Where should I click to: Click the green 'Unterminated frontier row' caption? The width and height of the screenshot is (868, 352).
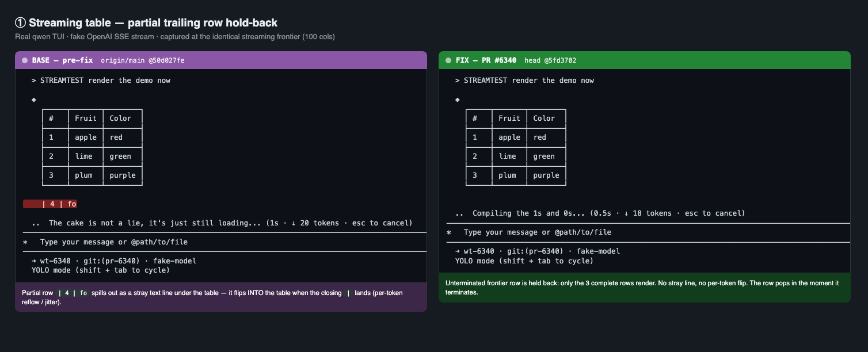coord(645,288)
